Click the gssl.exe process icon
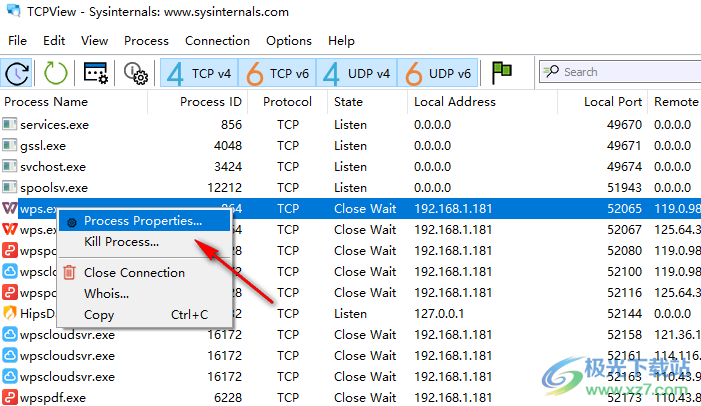Image resolution: width=701 pixels, height=406 pixels. tap(9, 145)
